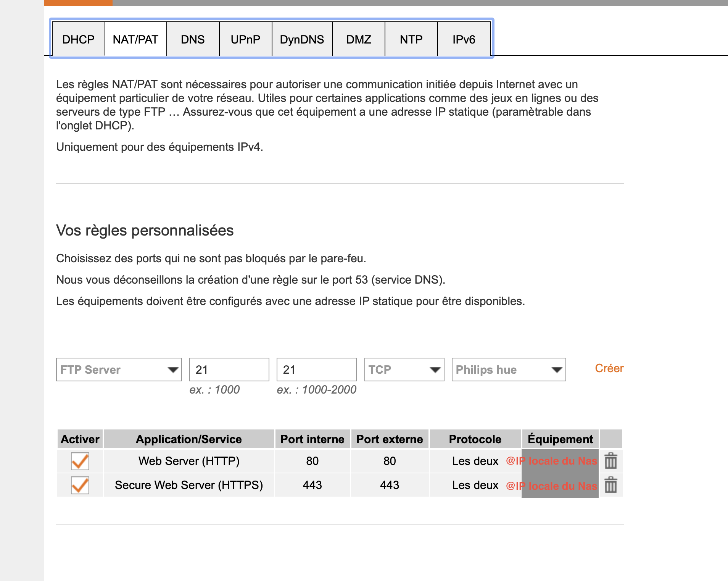Click internal port 443 cell
728x581 pixels.
tap(312, 485)
